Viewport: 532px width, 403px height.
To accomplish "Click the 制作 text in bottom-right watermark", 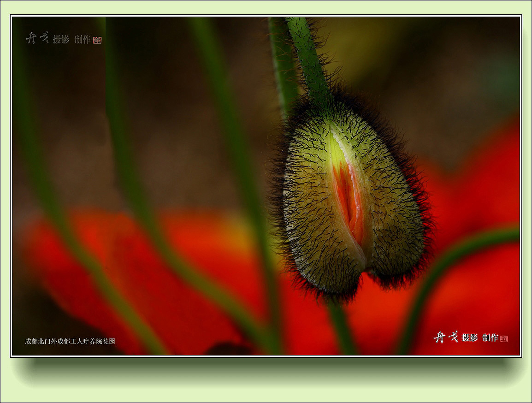I will pos(490,338).
